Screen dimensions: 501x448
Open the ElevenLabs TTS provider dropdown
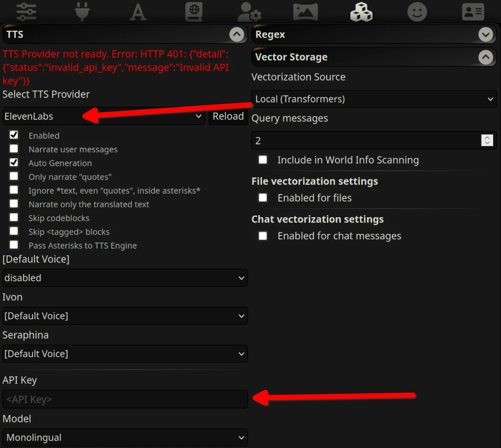click(103, 116)
